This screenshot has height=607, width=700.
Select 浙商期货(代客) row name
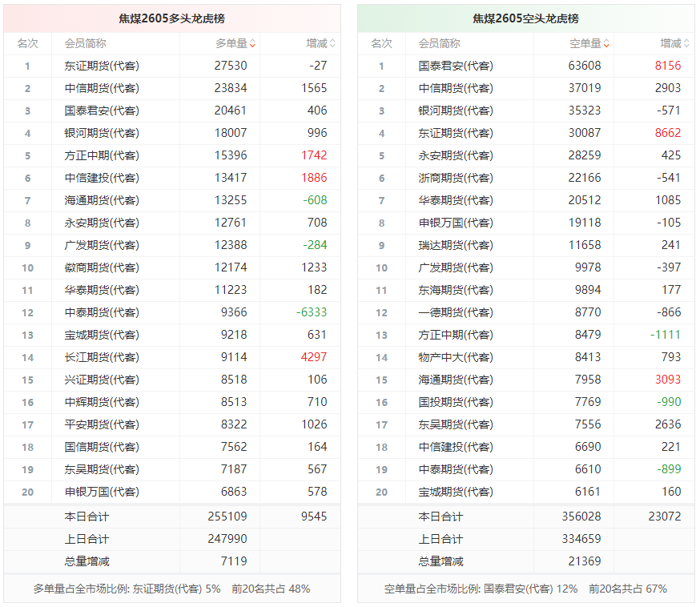(x=456, y=178)
